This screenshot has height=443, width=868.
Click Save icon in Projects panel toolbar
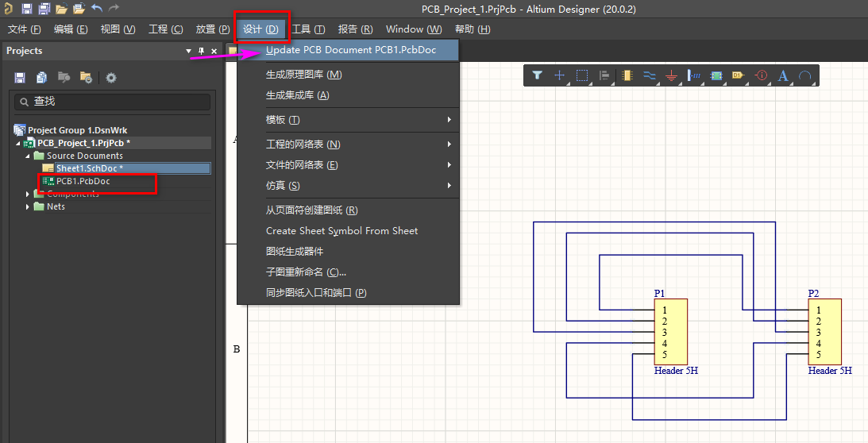(20, 78)
